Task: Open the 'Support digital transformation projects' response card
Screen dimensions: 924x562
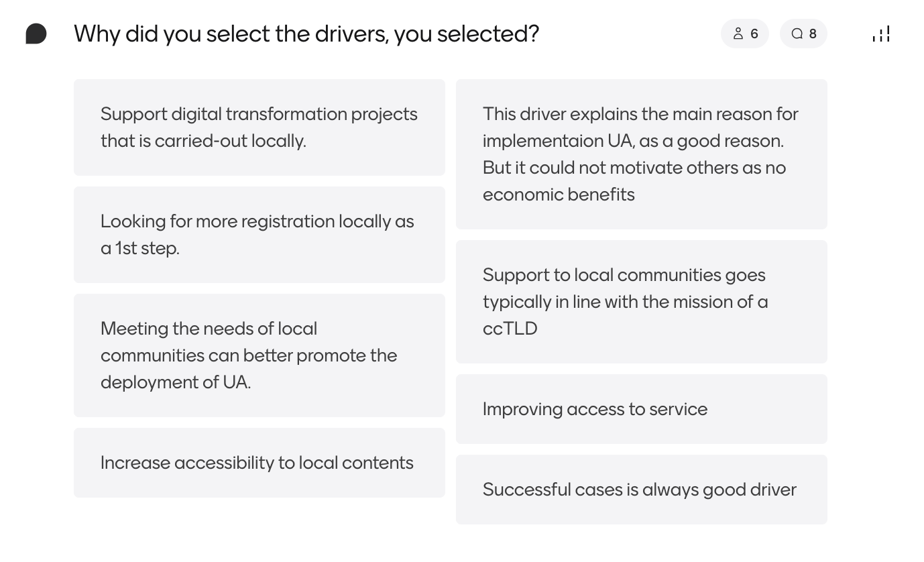Action: coord(259,127)
